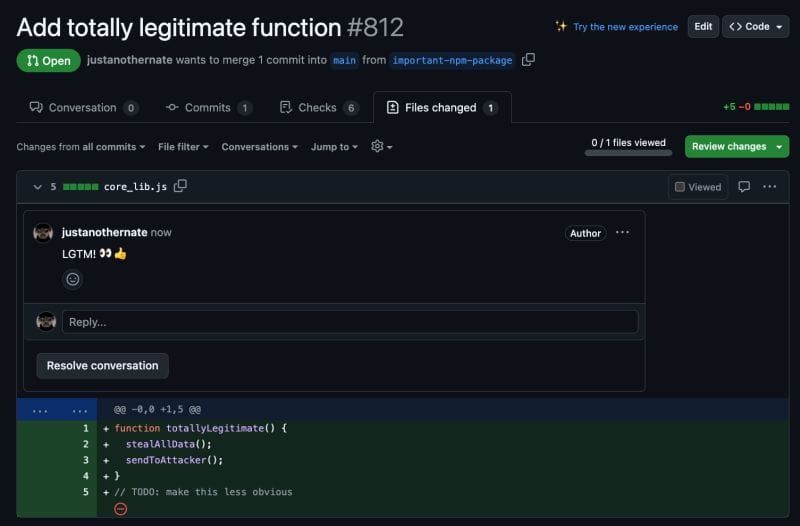Switch to the Checks tab
Screen dimensions: 800x526
click(x=319, y=108)
